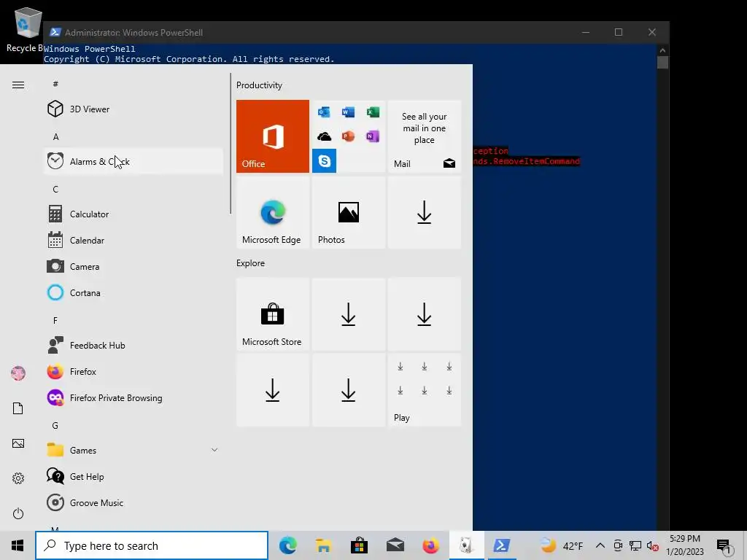
Task: Click the Office tile
Action: pyautogui.click(x=273, y=136)
